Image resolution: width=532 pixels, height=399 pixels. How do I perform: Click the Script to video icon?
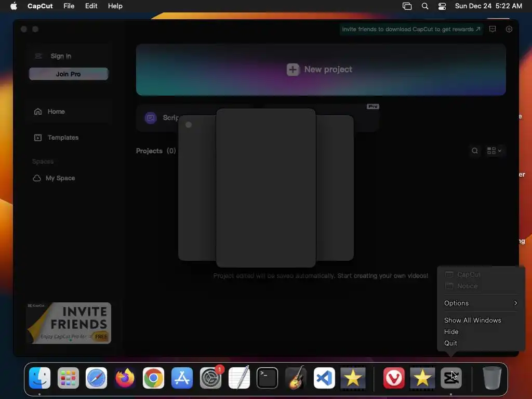click(151, 118)
